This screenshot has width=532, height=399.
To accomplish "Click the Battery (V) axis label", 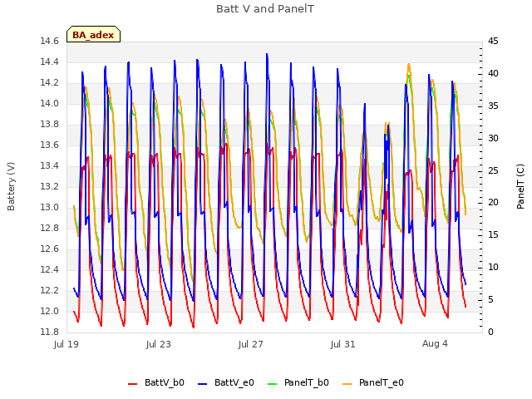I will [x=11, y=186].
